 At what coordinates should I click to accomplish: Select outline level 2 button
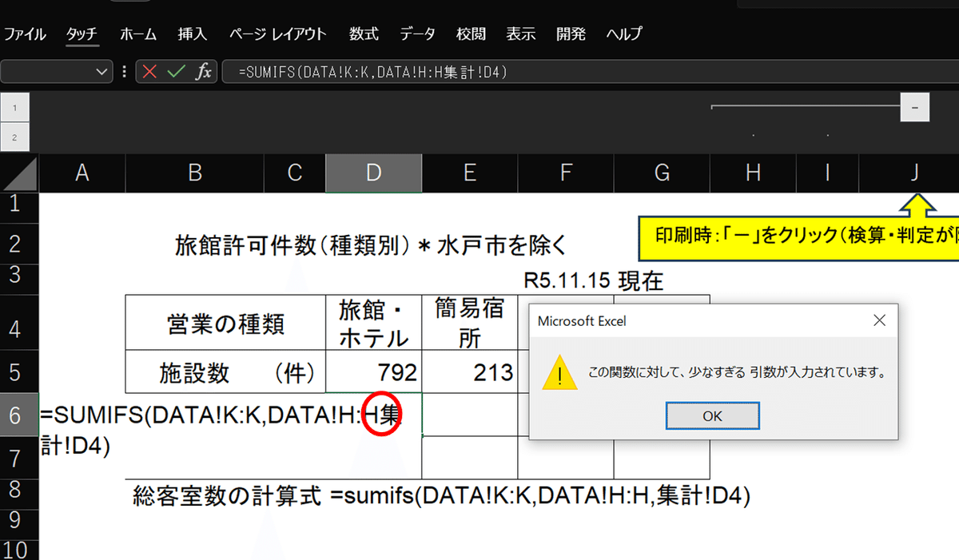pos(15,137)
